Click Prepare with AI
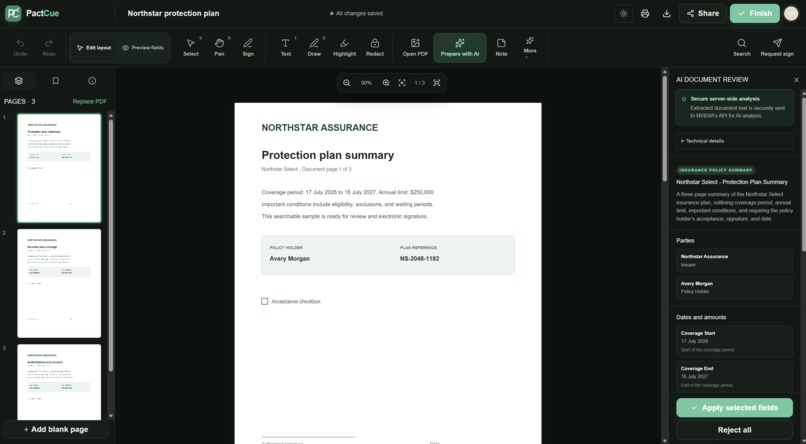Viewport: 806px width, 444px height. pos(460,48)
